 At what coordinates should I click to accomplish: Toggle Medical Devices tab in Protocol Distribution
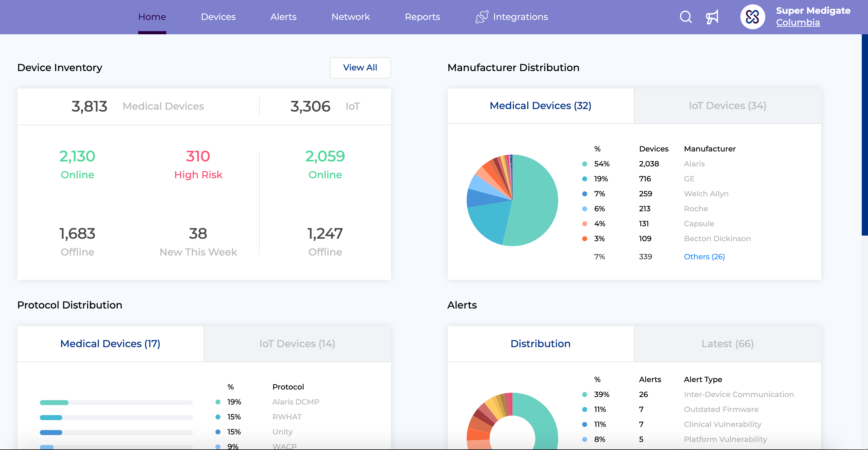tap(110, 343)
